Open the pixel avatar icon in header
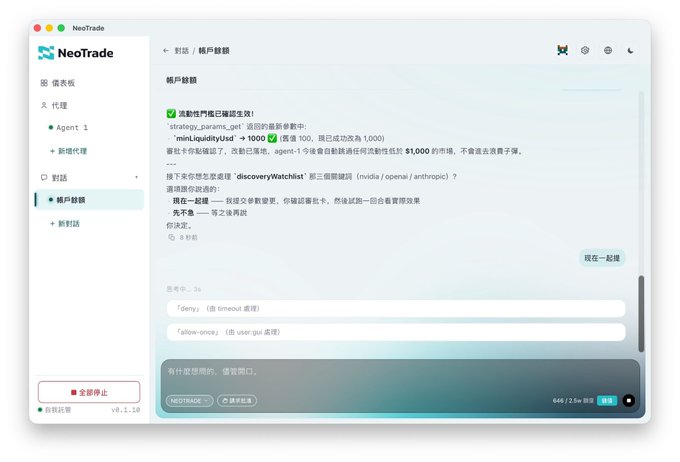The image size is (680, 462). tap(562, 50)
